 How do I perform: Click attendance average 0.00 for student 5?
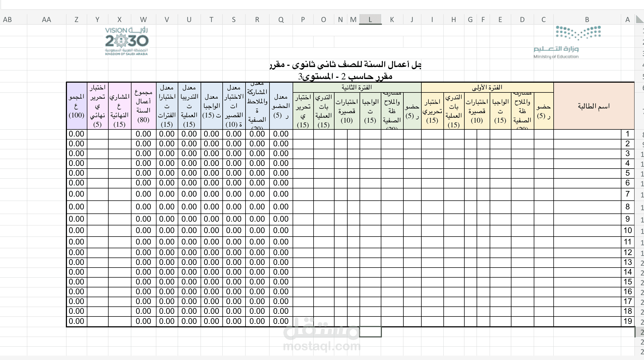(281, 173)
